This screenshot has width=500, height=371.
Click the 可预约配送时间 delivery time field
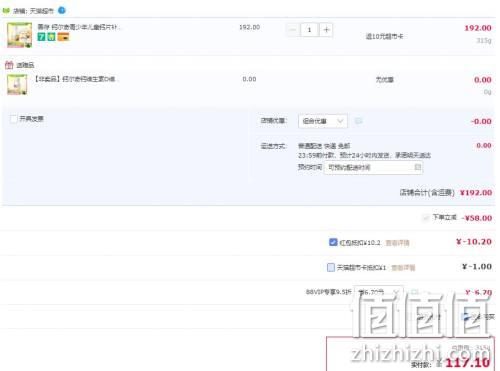point(373,167)
